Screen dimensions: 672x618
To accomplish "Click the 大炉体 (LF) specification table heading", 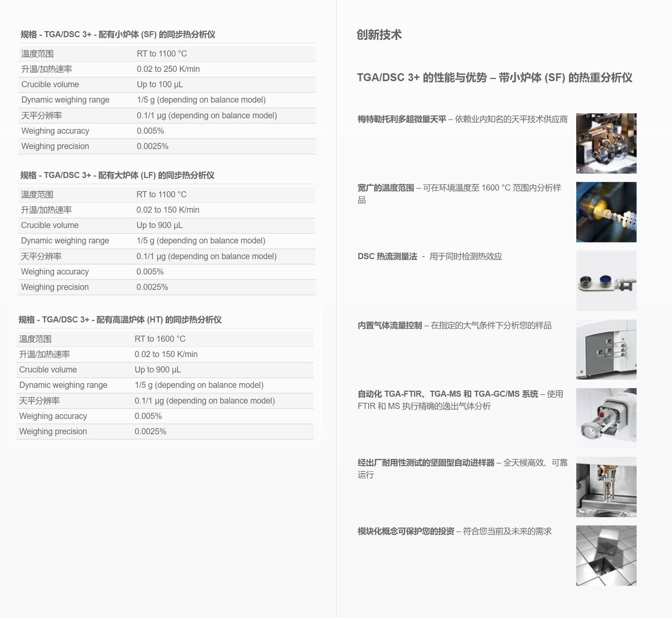I will pyautogui.click(x=117, y=175).
